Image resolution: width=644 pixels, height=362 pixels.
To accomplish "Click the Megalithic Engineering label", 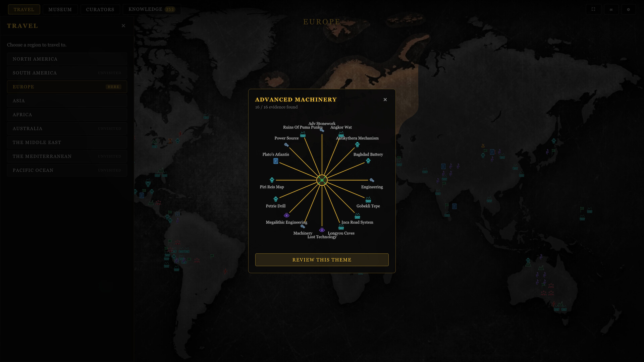I will coord(286,222).
